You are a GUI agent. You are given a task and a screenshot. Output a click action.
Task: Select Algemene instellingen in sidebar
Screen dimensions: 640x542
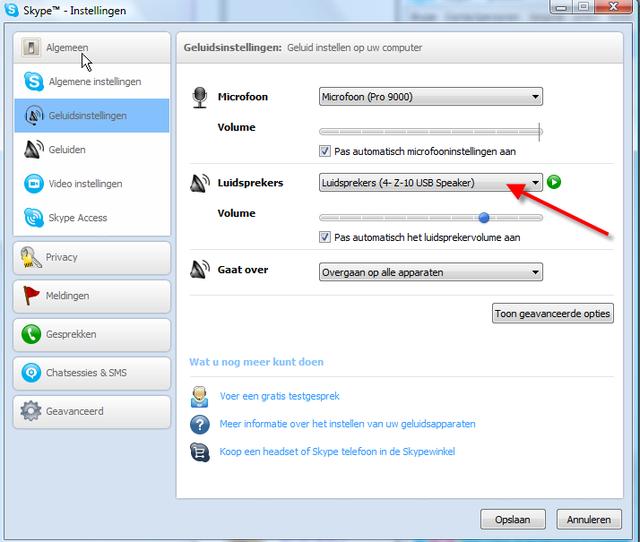[x=92, y=81]
